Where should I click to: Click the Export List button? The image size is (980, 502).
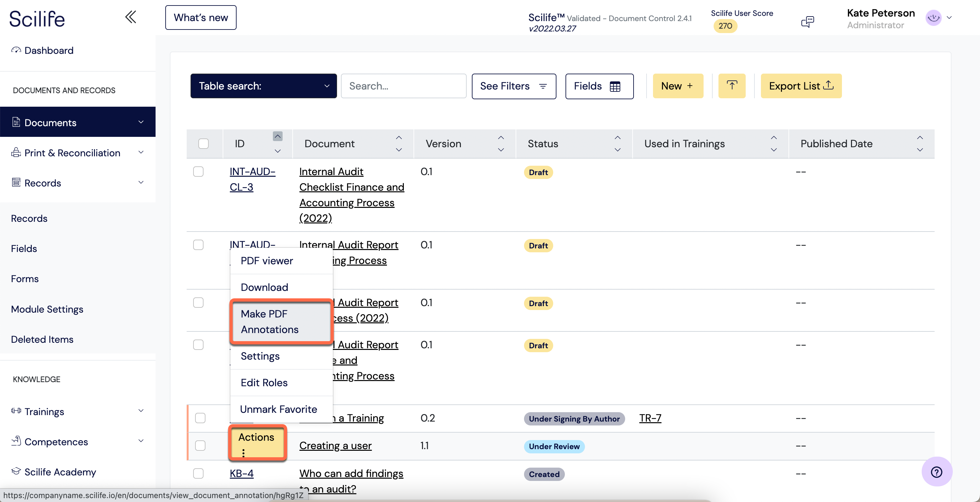click(x=801, y=86)
